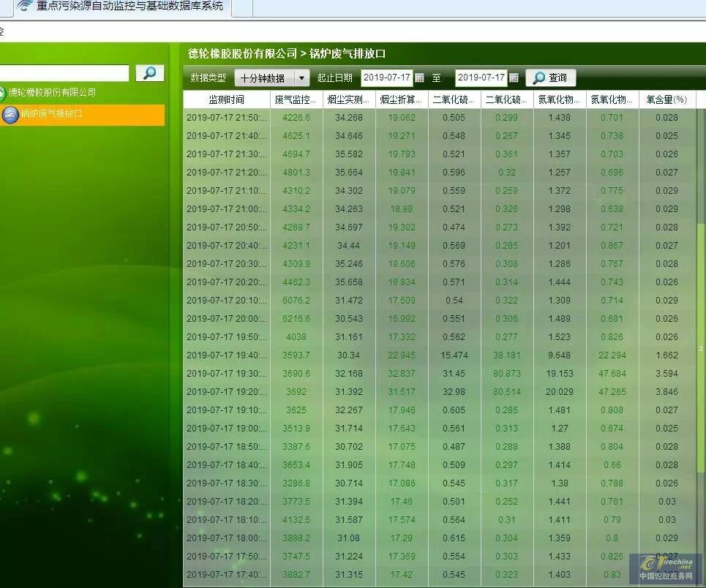706x588 pixels.
Task: Click the cloud icon beside 锅炉废气排放口
Action: click(x=10, y=115)
